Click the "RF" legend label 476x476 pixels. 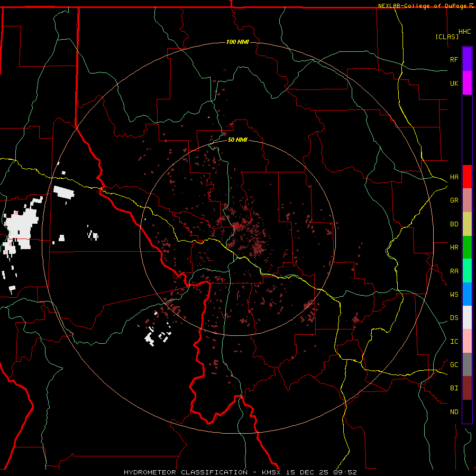[454, 59]
